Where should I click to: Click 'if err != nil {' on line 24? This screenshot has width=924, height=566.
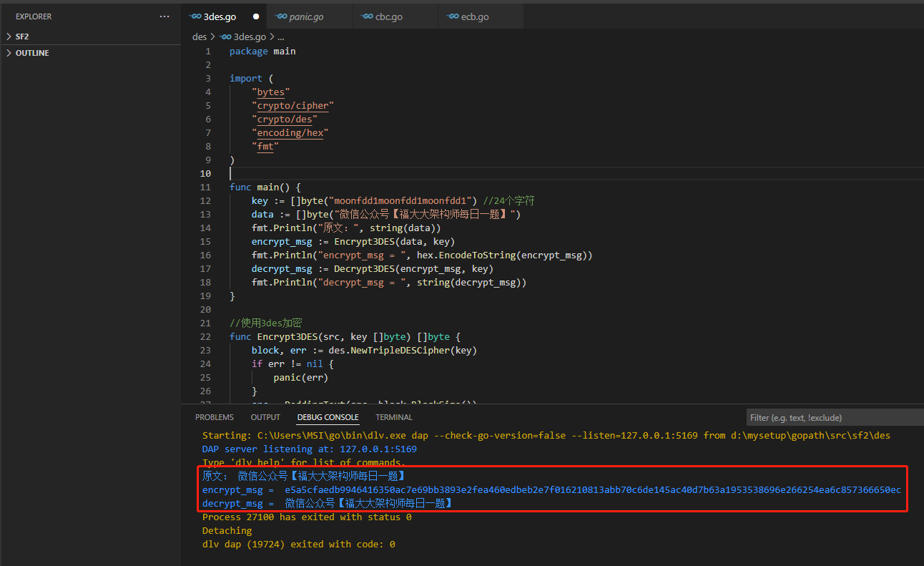293,364
